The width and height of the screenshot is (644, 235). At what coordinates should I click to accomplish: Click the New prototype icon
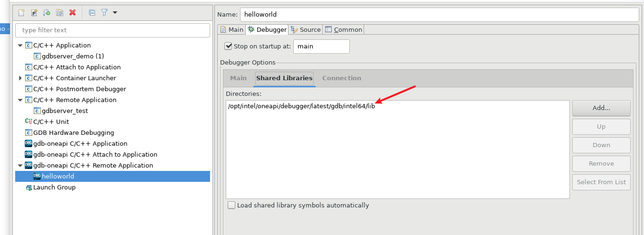point(34,13)
